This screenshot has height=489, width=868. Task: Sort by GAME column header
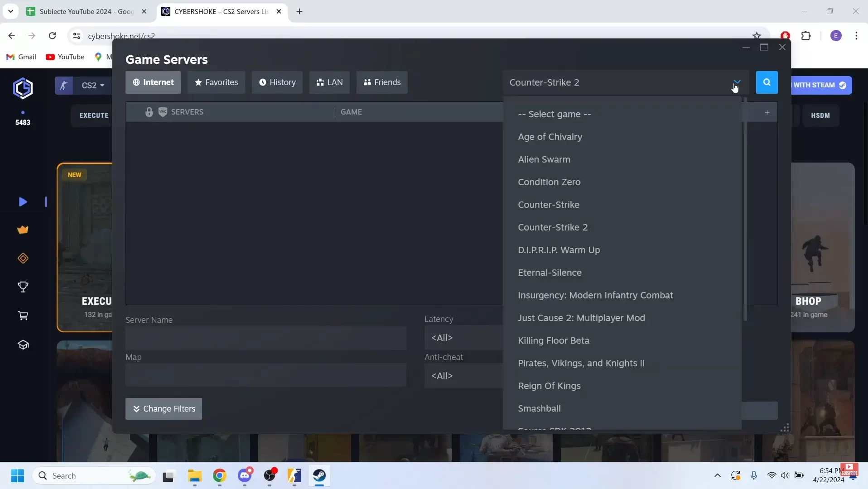[x=351, y=112]
